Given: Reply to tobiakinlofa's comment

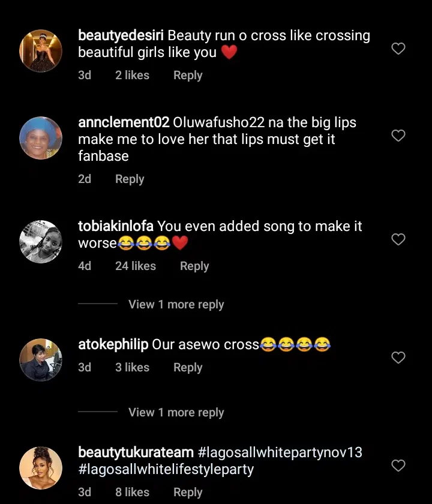Looking at the screenshot, I should click(x=194, y=266).
